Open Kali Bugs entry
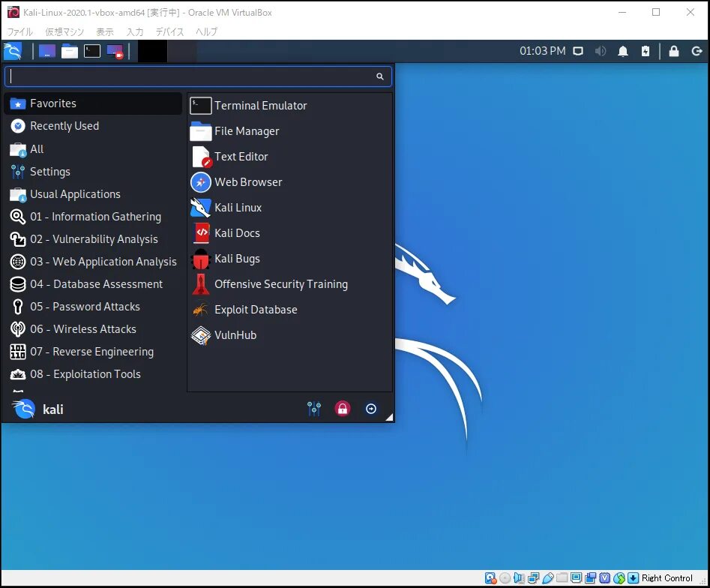 coord(290,259)
